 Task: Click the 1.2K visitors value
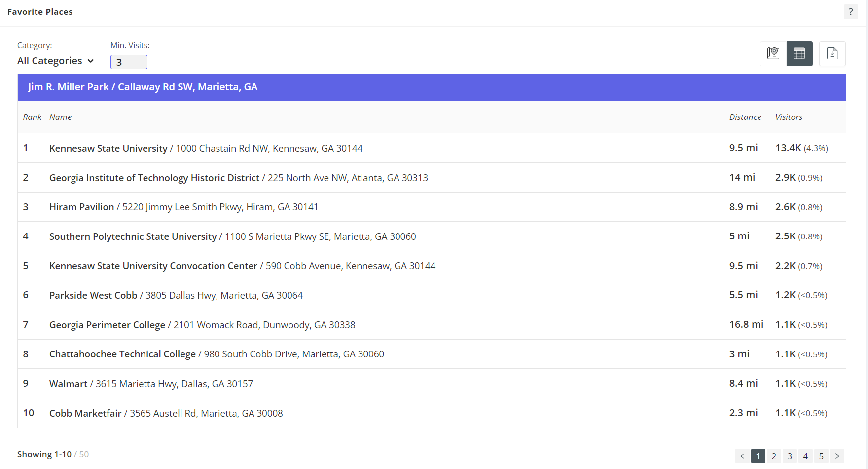click(786, 295)
